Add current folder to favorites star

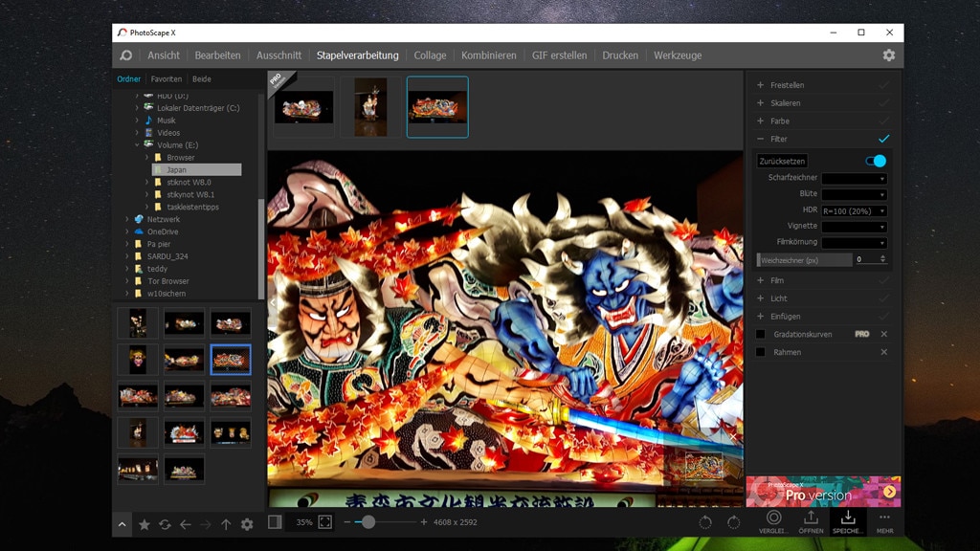pyautogui.click(x=144, y=525)
